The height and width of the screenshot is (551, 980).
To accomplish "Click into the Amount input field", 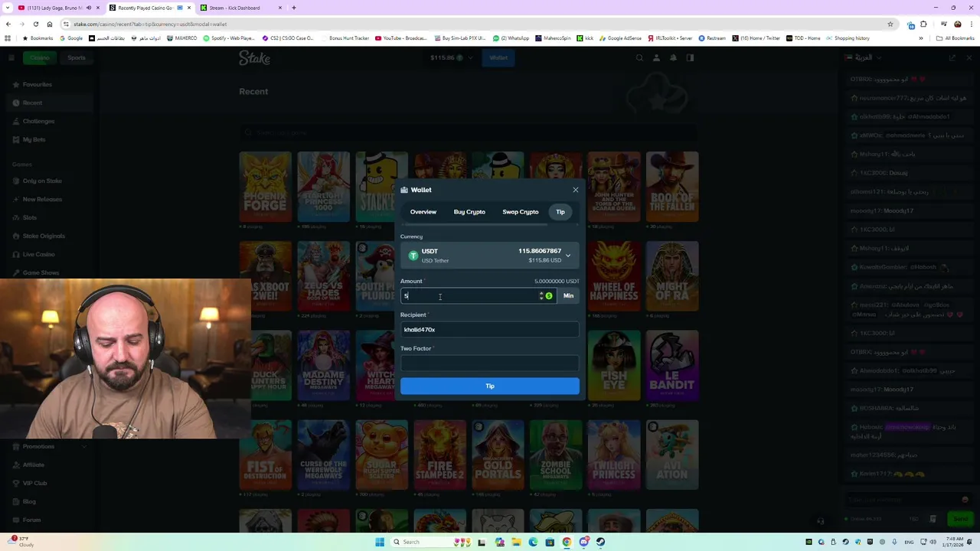I will pyautogui.click(x=469, y=296).
